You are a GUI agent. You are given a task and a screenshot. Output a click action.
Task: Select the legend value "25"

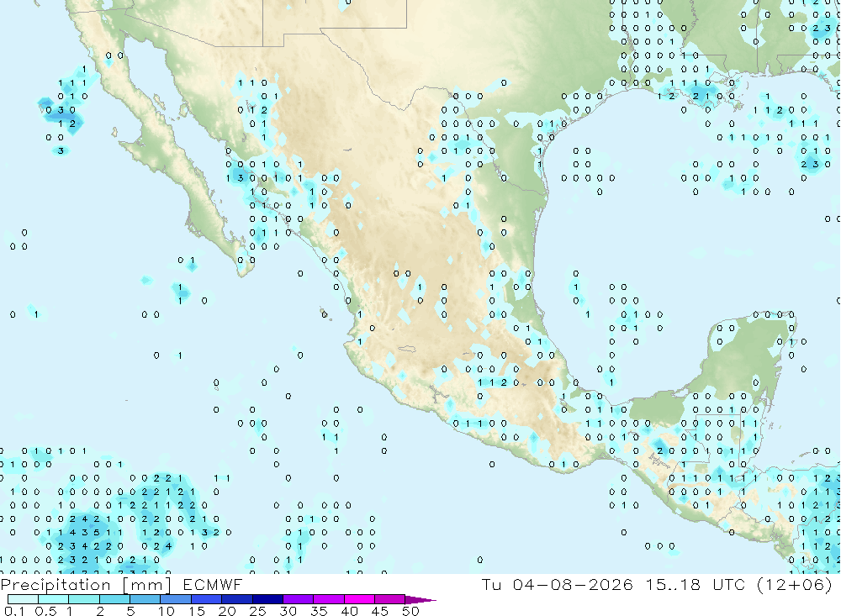point(257,611)
